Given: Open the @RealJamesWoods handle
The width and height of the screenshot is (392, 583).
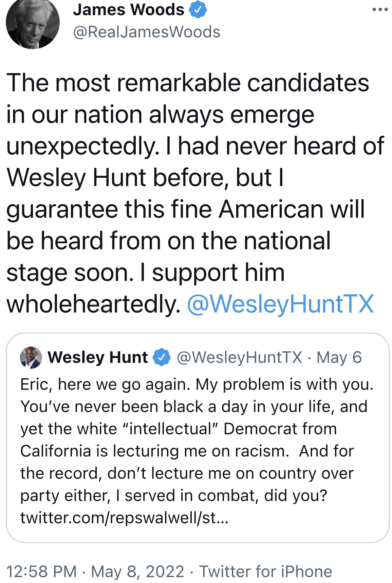Looking at the screenshot, I should click(147, 32).
